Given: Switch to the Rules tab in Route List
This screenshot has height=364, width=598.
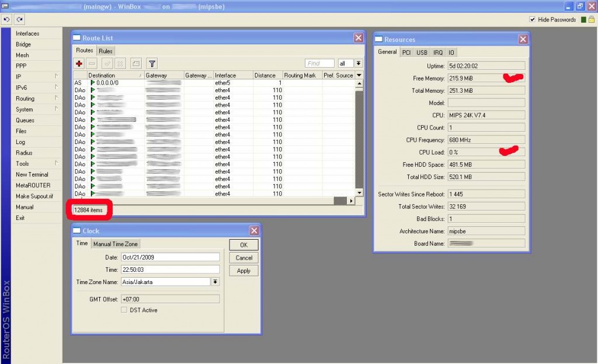Looking at the screenshot, I should [x=106, y=51].
